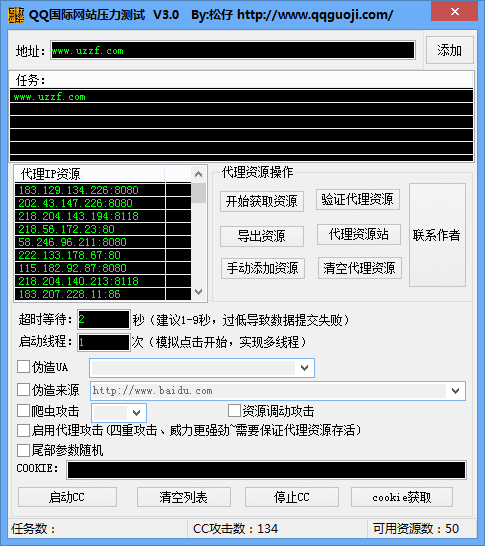Click the app icon in title bar
The width and height of the screenshot is (485, 546).
[x=16, y=15]
